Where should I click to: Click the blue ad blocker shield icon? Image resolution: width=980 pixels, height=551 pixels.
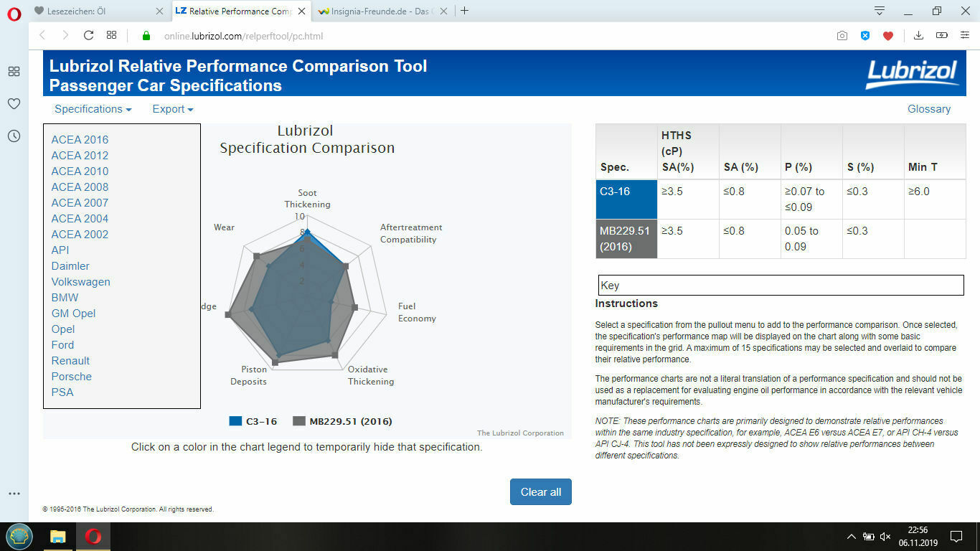865,36
